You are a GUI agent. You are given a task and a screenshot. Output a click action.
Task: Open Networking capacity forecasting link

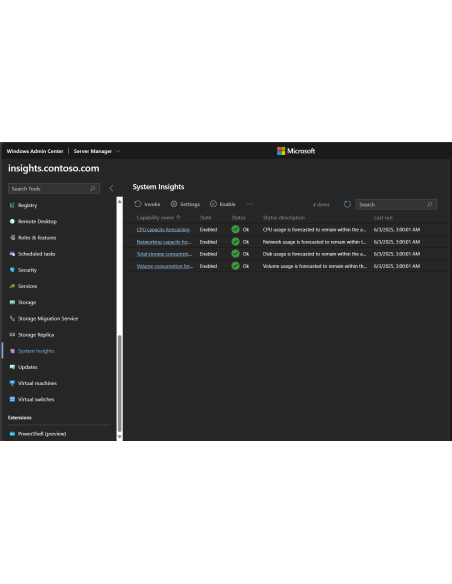[164, 242]
